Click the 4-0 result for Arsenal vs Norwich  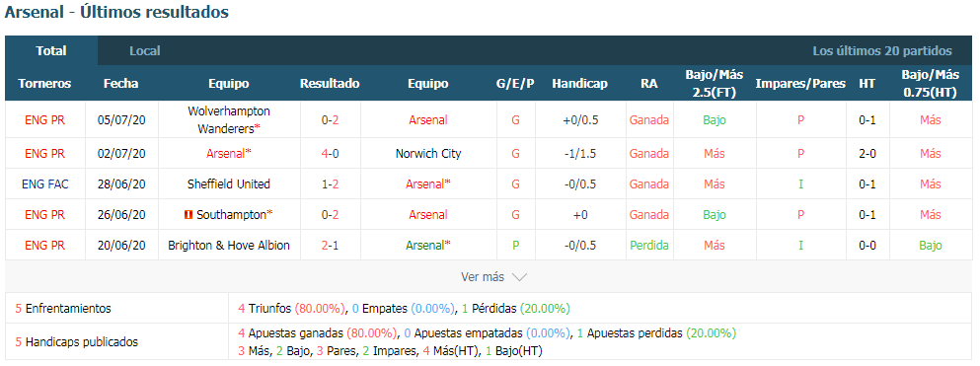pyautogui.click(x=330, y=154)
